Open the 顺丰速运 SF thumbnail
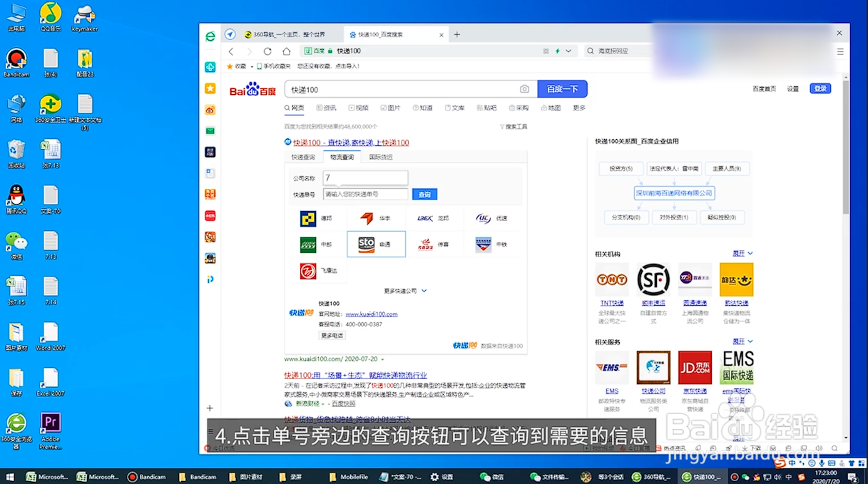This screenshot has width=868, height=484. [653, 279]
